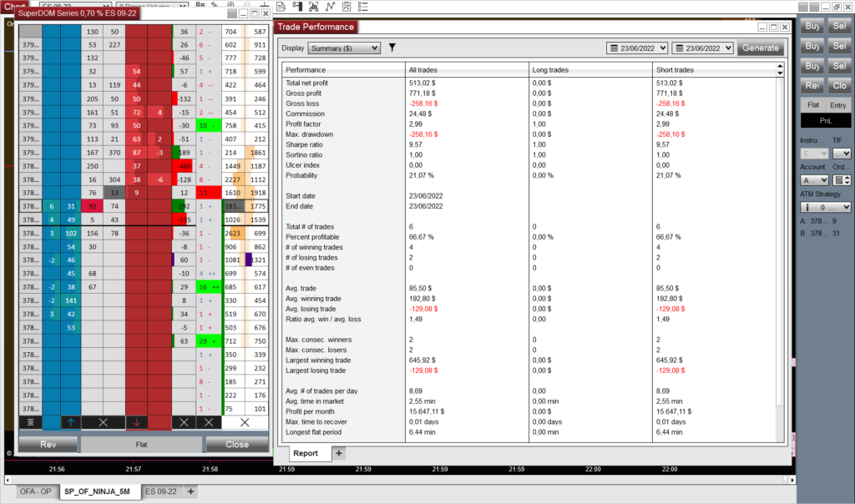Click the order quantity stepper arrows
The height and width of the screenshot is (504, 855).
point(847,180)
